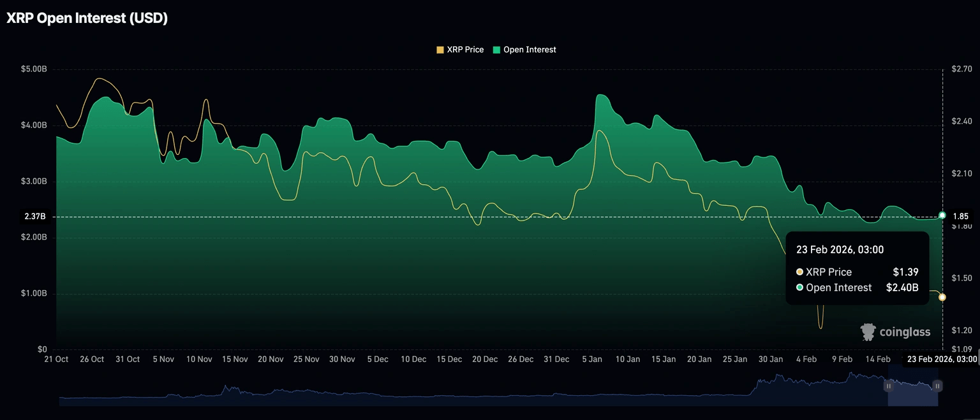The height and width of the screenshot is (420, 980).
Task: Click the tooltip date heading
Action: point(840,250)
